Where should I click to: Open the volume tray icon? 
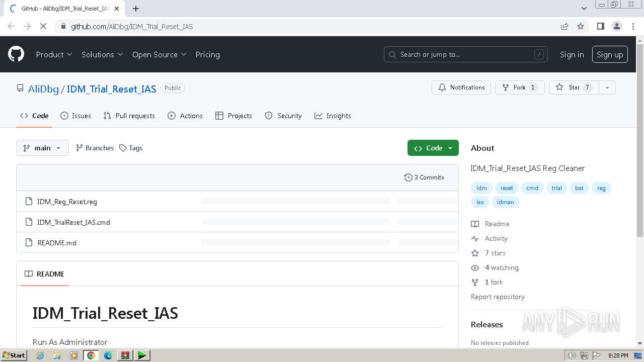572,355
